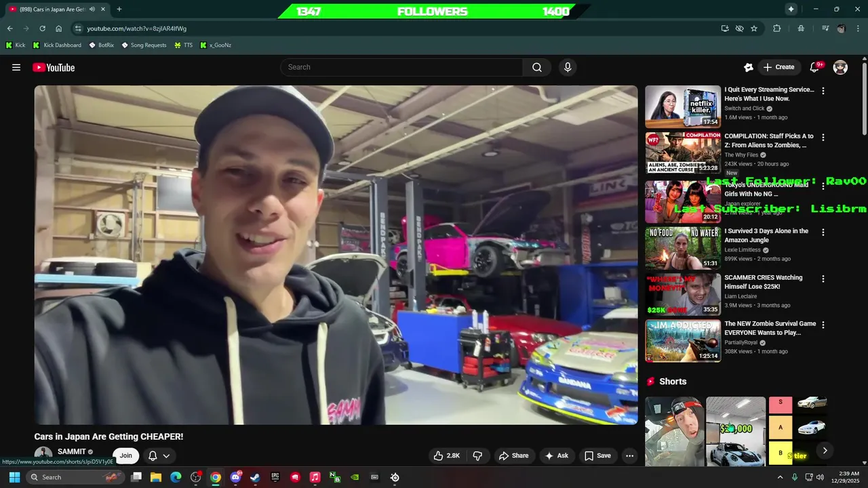Reload the page in Chrome

tap(42, 28)
